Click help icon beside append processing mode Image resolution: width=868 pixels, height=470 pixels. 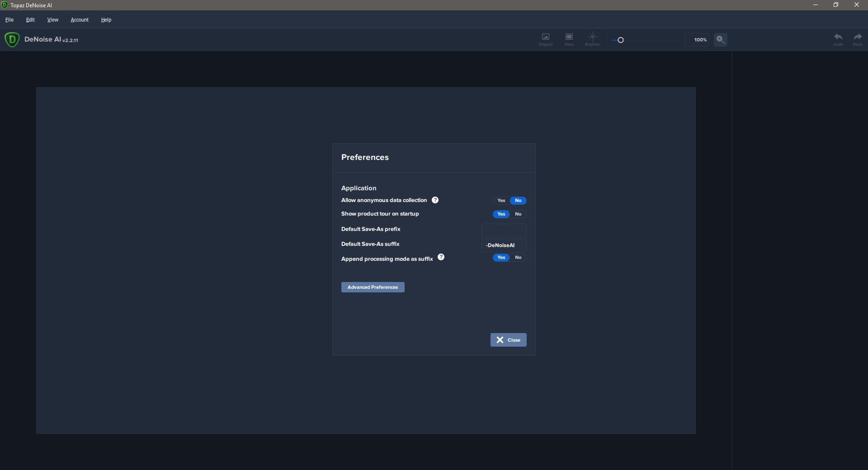[x=441, y=257]
